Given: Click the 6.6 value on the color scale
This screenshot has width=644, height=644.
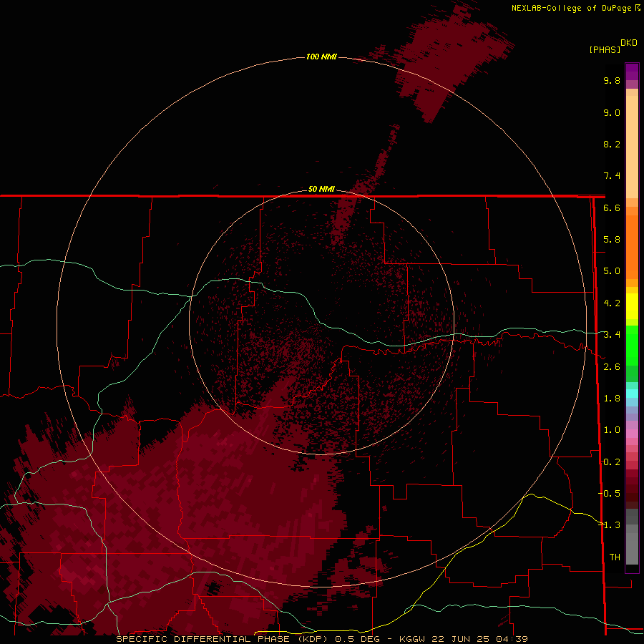Looking at the screenshot, I should click(x=612, y=208).
